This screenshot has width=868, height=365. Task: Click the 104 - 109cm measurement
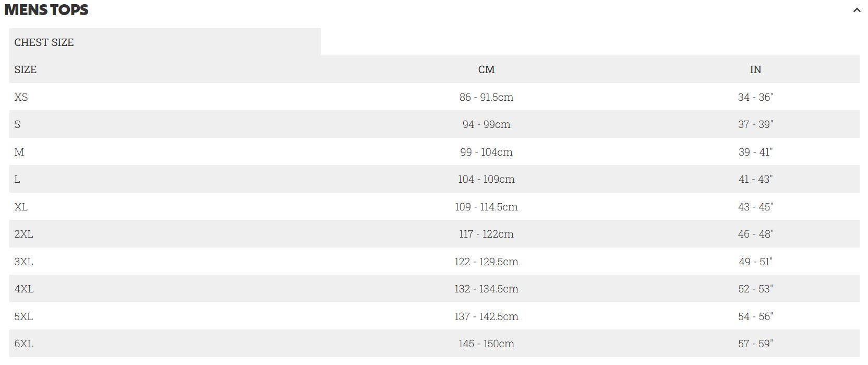(x=486, y=179)
